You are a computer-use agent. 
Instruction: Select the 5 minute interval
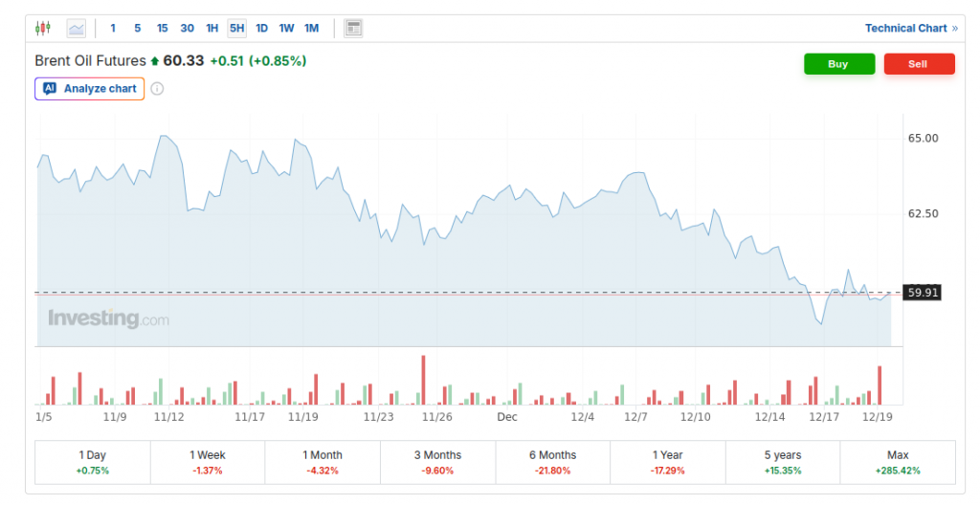click(x=137, y=28)
